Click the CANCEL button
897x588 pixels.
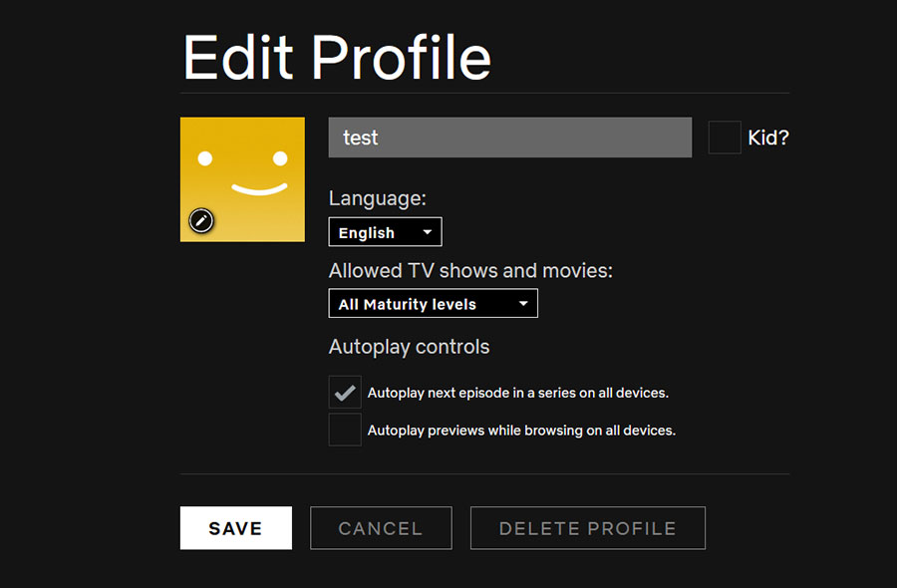(381, 528)
